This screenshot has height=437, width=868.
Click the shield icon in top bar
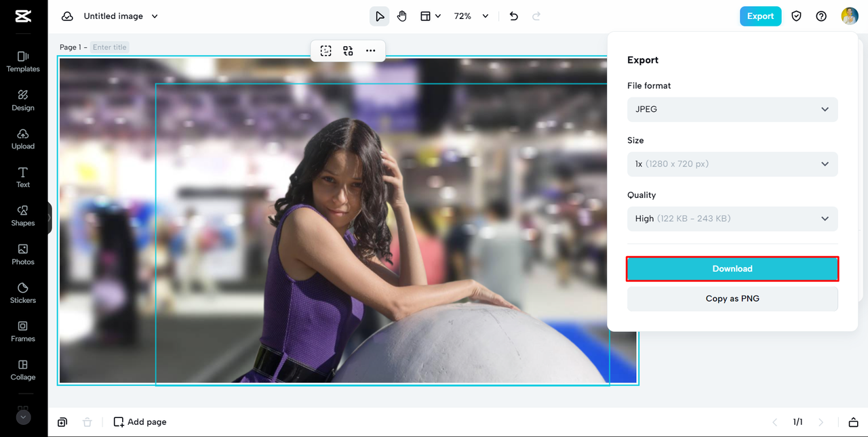pos(797,16)
